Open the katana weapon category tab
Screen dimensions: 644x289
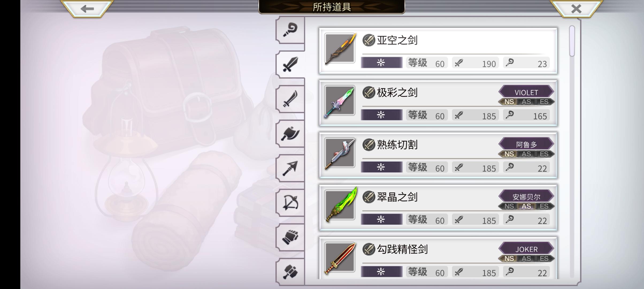(x=290, y=99)
